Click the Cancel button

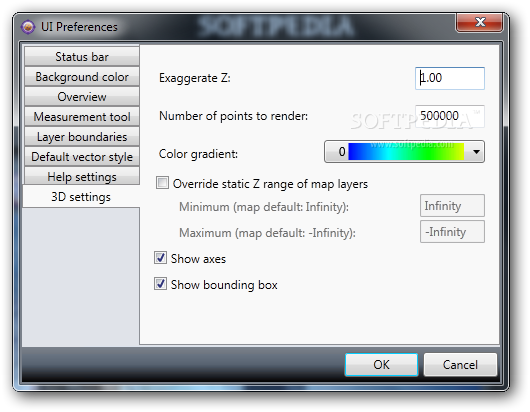pos(460,364)
